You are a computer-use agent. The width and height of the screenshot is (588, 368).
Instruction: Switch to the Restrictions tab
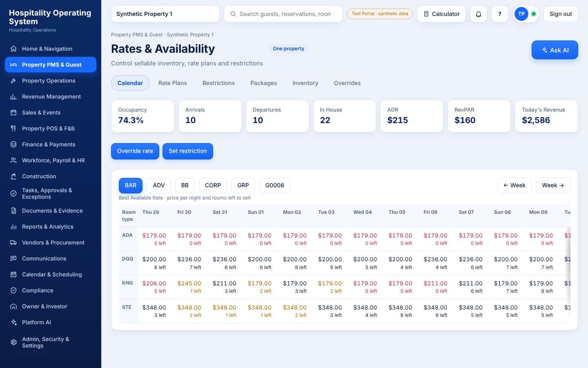218,83
